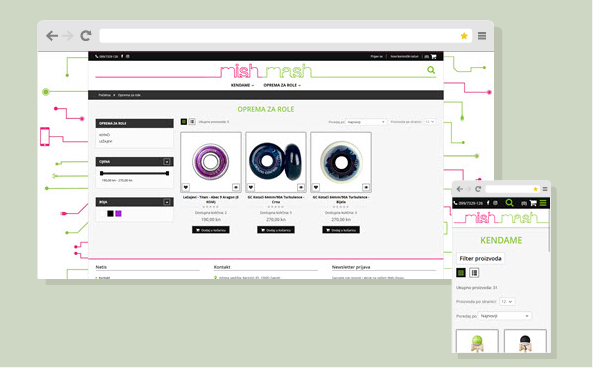
Task: Click the green search magnifier icon
Action: point(431,70)
